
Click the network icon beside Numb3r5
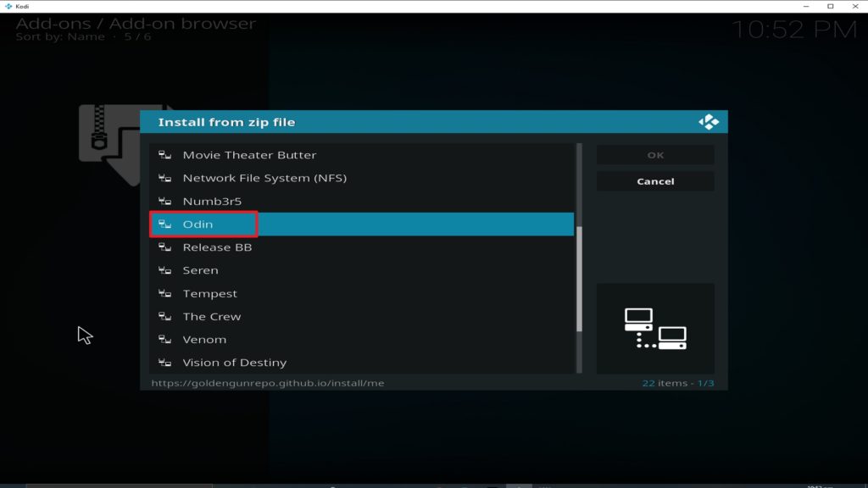[x=164, y=202]
